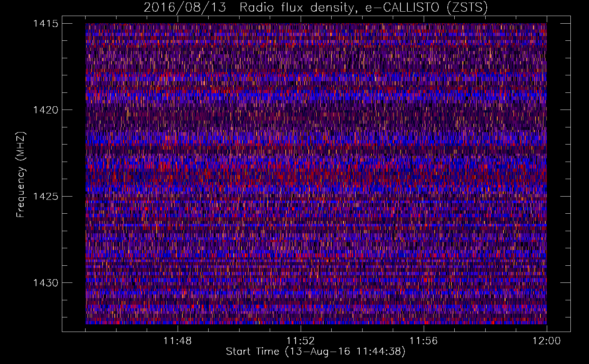Select the 'Frequency (MHZ)' axis label
The image size is (589, 364).
pyautogui.click(x=21, y=175)
